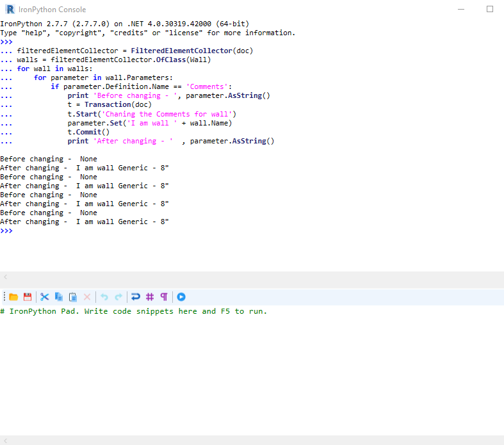Copy selected code in the pad toolbar
The image size is (504, 445).
point(59,297)
